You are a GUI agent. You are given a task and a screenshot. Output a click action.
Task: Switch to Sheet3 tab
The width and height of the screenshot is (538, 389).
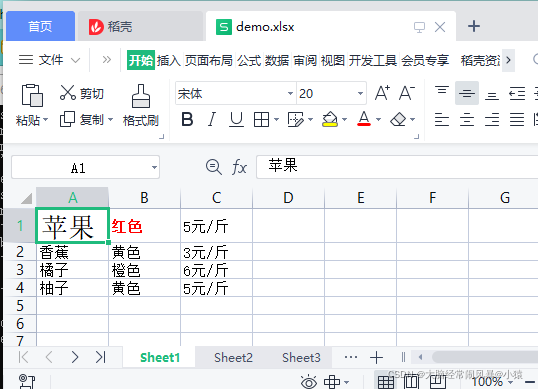point(301,358)
